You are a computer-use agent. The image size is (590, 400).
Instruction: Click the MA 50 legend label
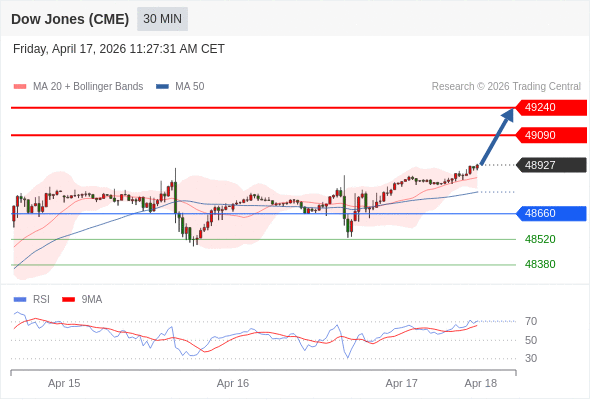[190, 87]
